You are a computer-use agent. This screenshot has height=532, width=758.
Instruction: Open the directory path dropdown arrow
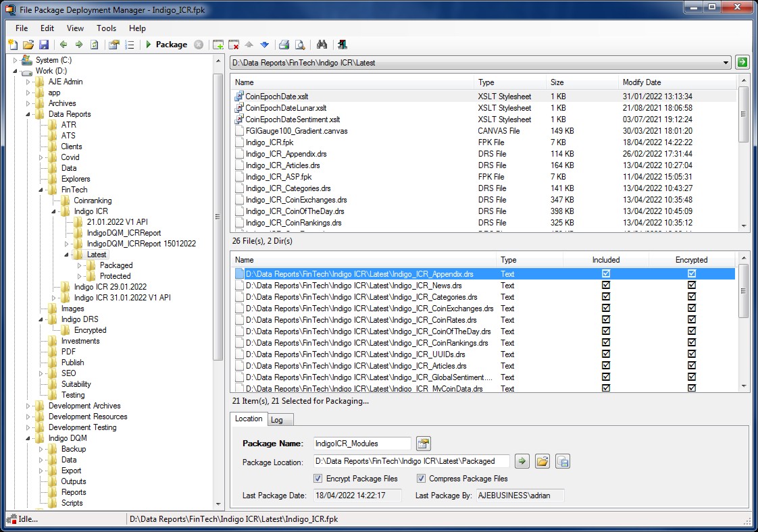pyautogui.click(x=726, y=63)
